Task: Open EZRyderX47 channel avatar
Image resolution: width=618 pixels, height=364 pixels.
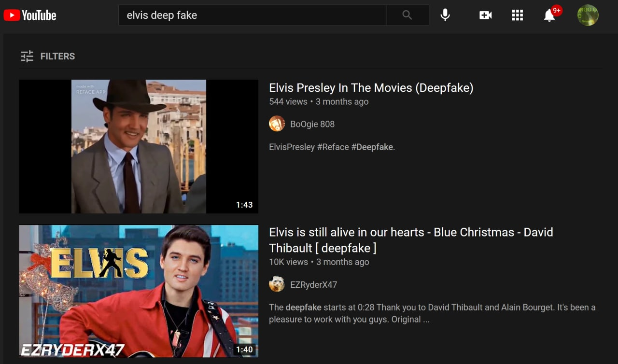Action: 277,284
